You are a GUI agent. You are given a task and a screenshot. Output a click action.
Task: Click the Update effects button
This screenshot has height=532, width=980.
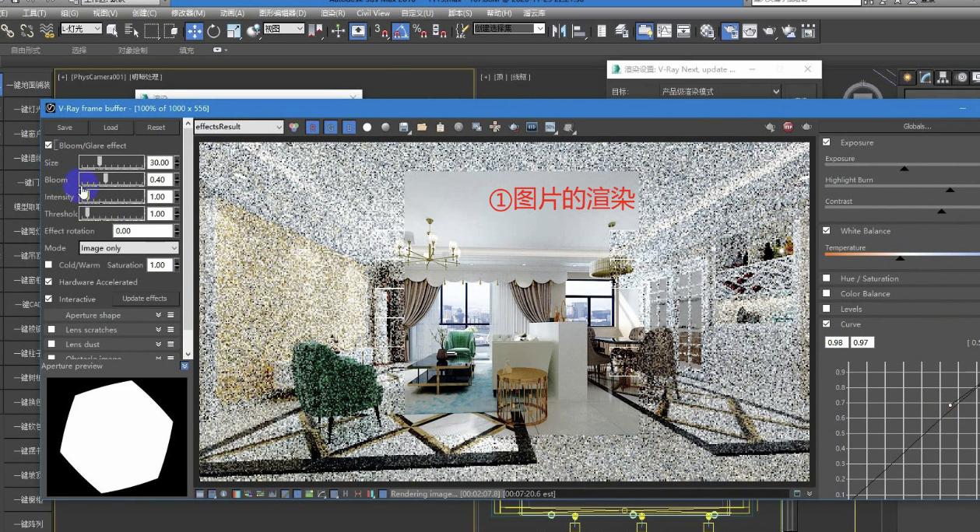pyautogui.click(x=145, y=298)
